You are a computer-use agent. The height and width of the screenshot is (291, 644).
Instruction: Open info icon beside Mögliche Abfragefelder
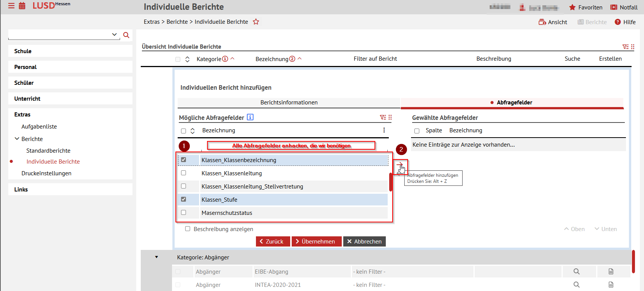(x=250, y=117)
